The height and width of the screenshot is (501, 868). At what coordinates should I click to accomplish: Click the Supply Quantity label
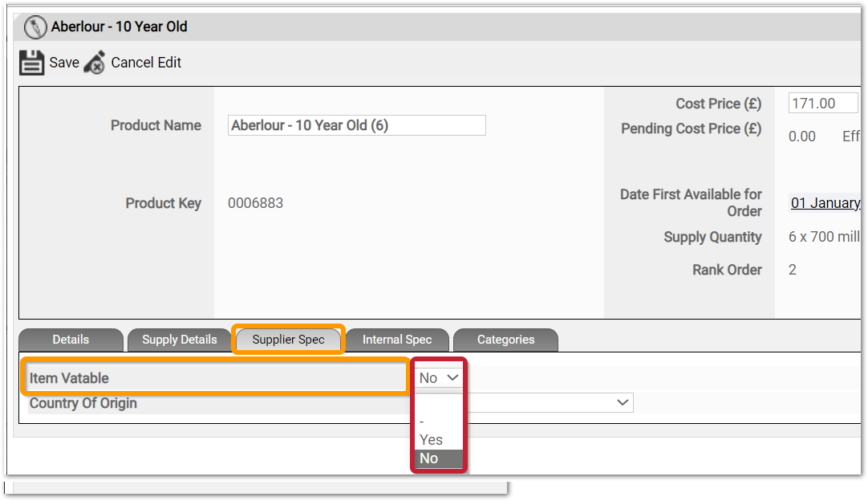[x=713, y=237]
